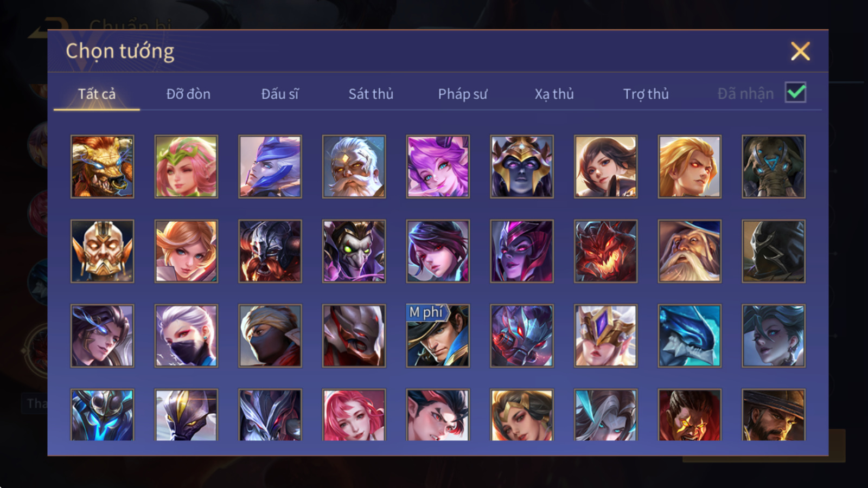This screenshot has height=488, width=868.
Task: Switch to the 'Đỡ đòn' tab
Action: click(x=188, y=94)
